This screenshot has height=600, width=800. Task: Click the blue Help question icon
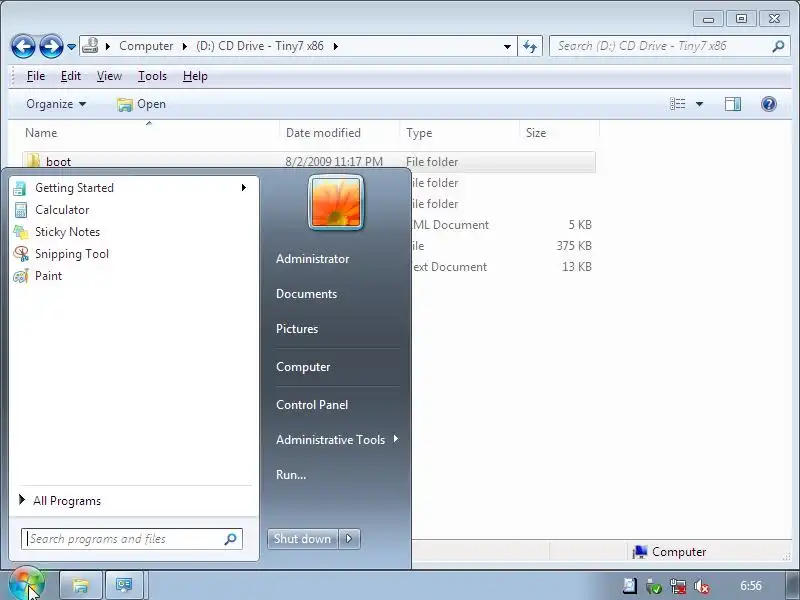click(768, 104)
